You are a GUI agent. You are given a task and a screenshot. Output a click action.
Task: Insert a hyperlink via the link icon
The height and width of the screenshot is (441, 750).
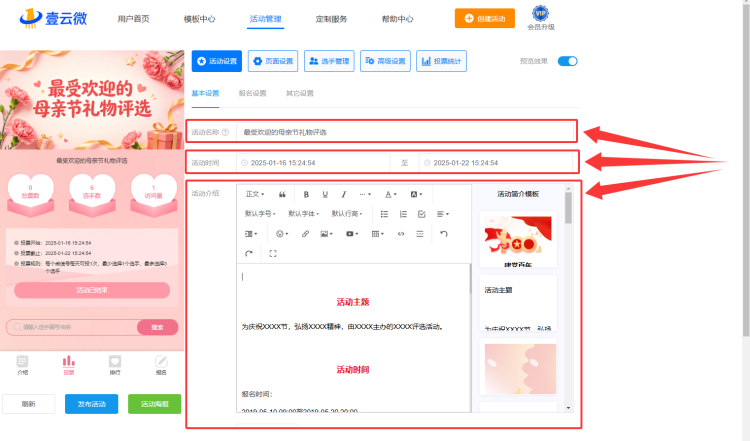click(x=305, y=234)
